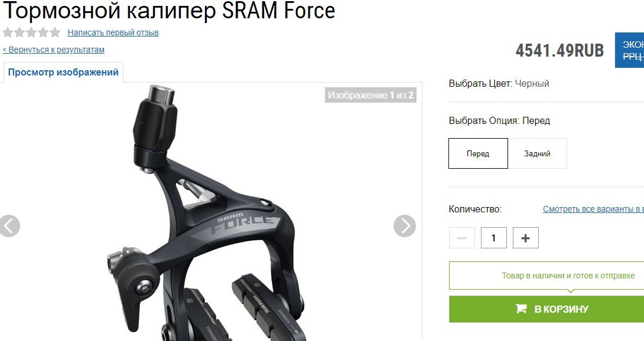Click the shopping cart icon in the button
This screenshot has width=644, height=341.
pyautogui.click(x=521, y=309)
